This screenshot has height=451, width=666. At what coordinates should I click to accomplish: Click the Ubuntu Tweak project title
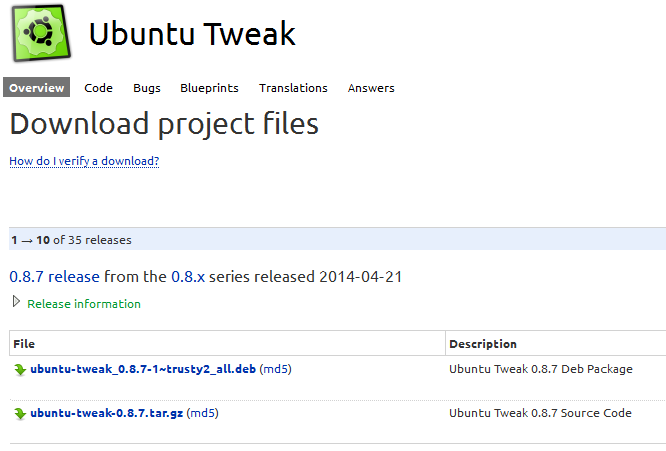[192, 34]
